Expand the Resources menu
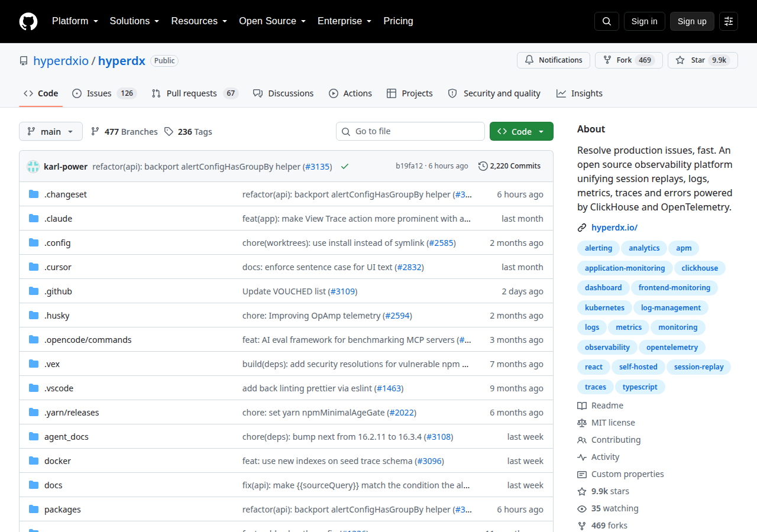 coord(199,21)
